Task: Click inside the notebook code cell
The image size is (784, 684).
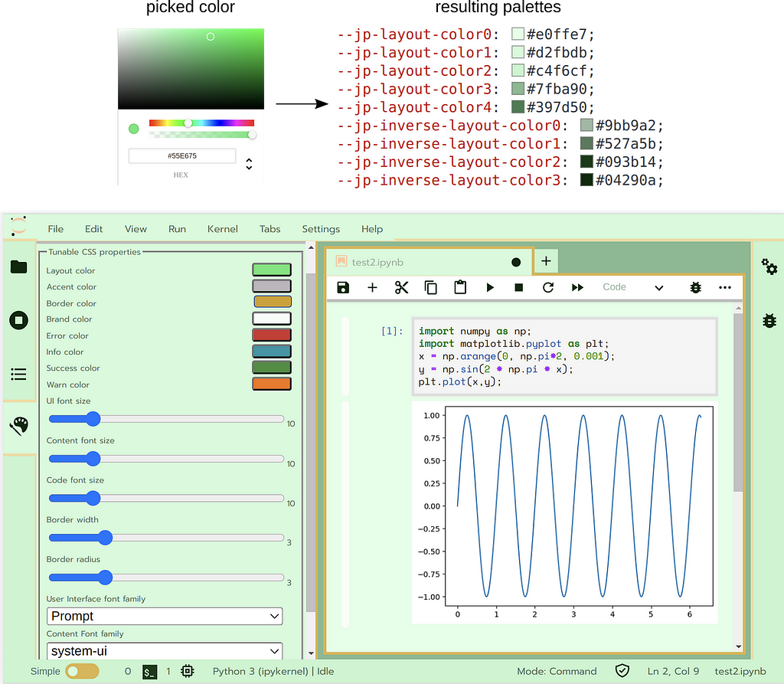Action: click(564, 356)
